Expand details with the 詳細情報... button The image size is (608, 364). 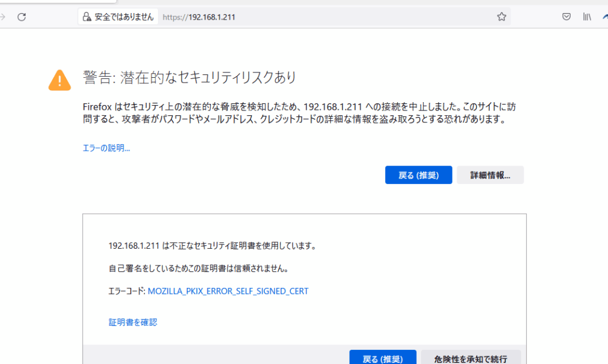point(490,175)
